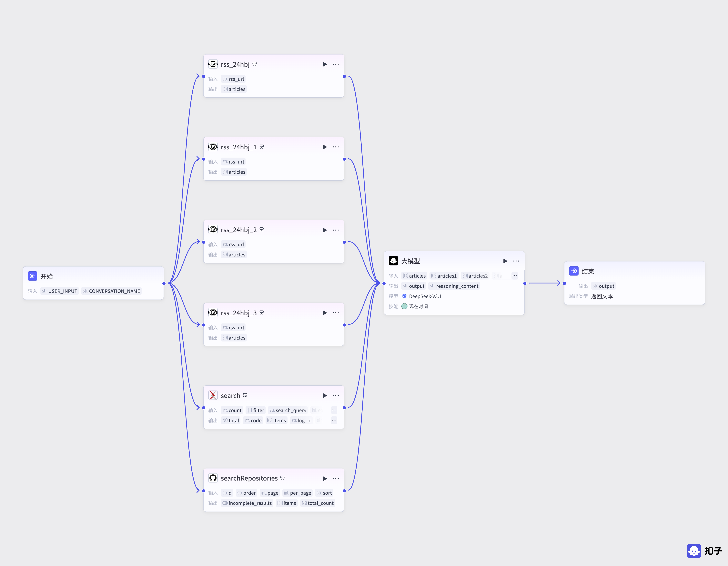Expand hidden inputs of 大模型 node
Viewport: 728px width, 566px height.
coord(515,275)
